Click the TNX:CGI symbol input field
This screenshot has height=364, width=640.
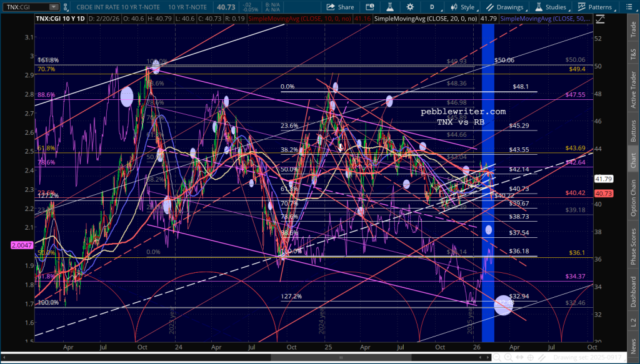tap(24, 7)
